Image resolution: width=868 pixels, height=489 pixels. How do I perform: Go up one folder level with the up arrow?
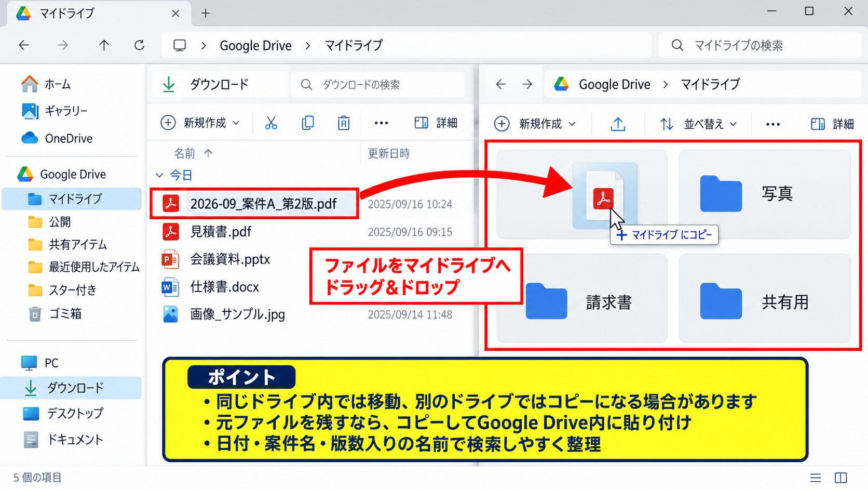coord(104,45)
